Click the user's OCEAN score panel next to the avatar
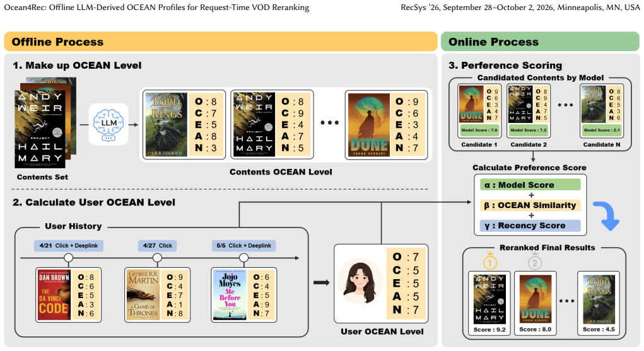644x351 pixels. tap(406, 284)
